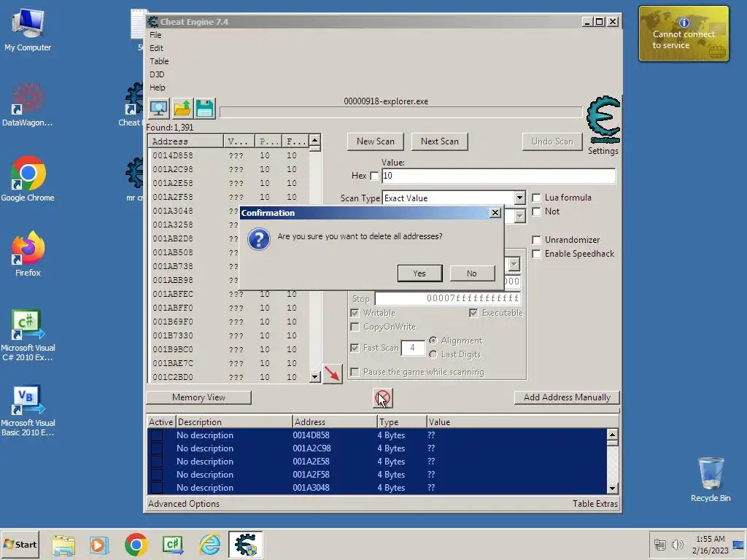
Task: Open the Table menu
Action: (x=159, y=61)
